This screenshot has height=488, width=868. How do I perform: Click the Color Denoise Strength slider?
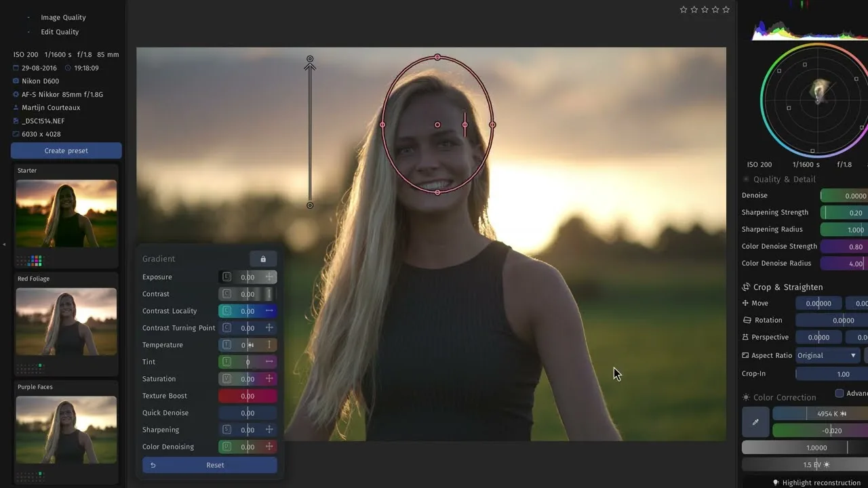844,246
